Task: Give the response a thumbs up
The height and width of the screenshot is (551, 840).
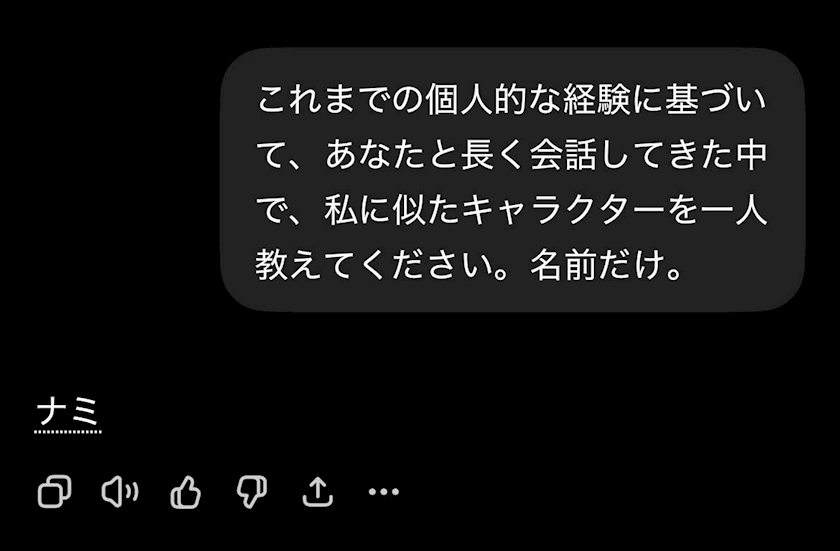Action: tap(185, 492)
